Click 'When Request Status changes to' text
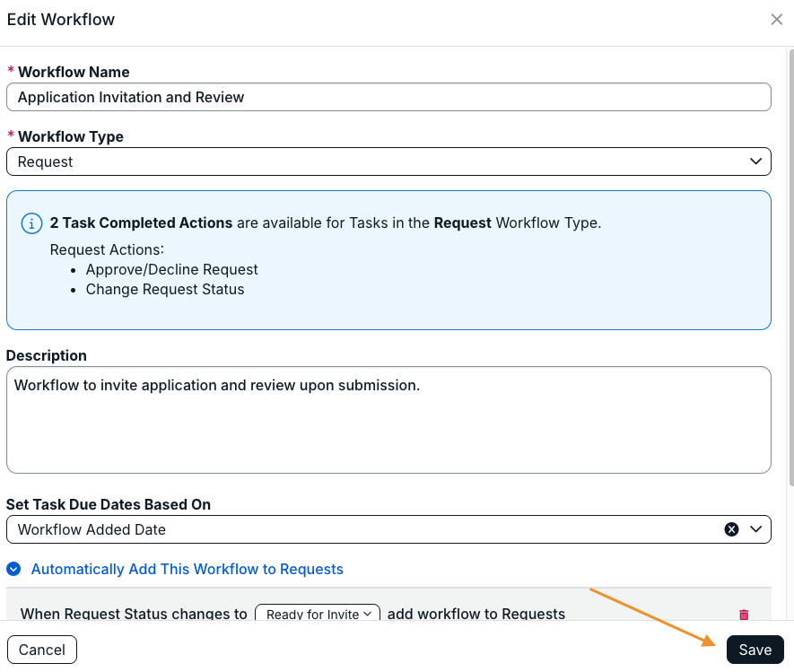Screen dimensions: 794x672 [x=134, y=614]
